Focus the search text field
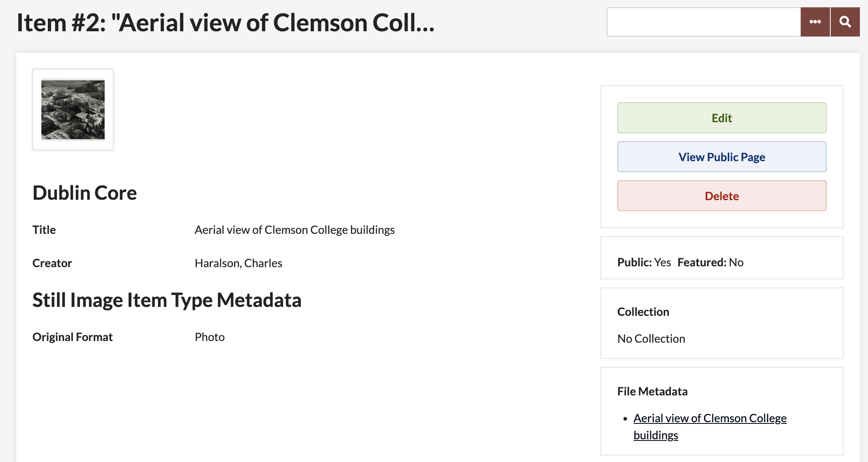This screenshot has width=868, height=462. pos(703,22)
